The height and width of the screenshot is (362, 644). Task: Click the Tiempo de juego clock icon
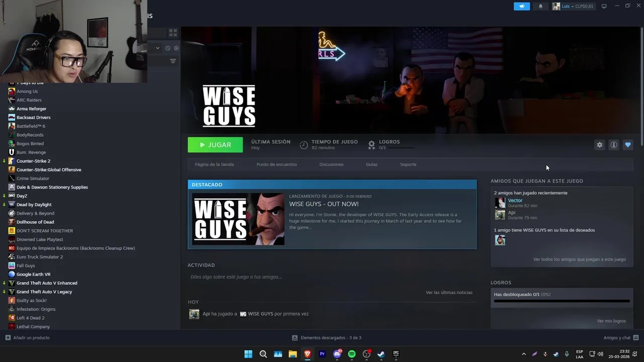(304, 145)
